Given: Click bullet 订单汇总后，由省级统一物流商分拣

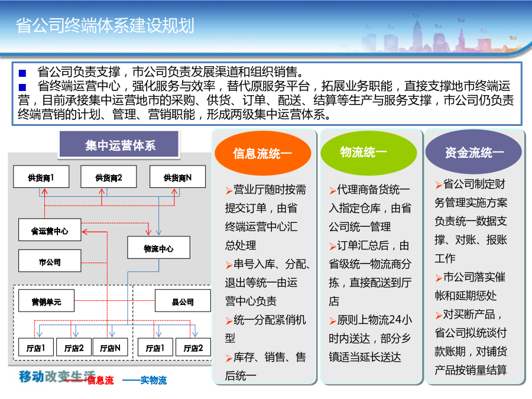Looking at the screenshot, I should point(370,273).
